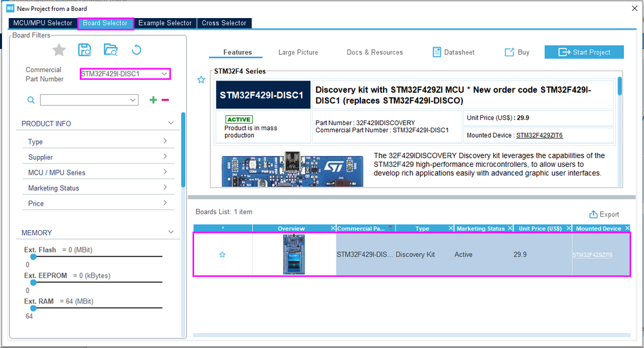This screenshot has width=644, height=348.
Task: Click the Ext. EEPROM slider handle
Action: 34,282
